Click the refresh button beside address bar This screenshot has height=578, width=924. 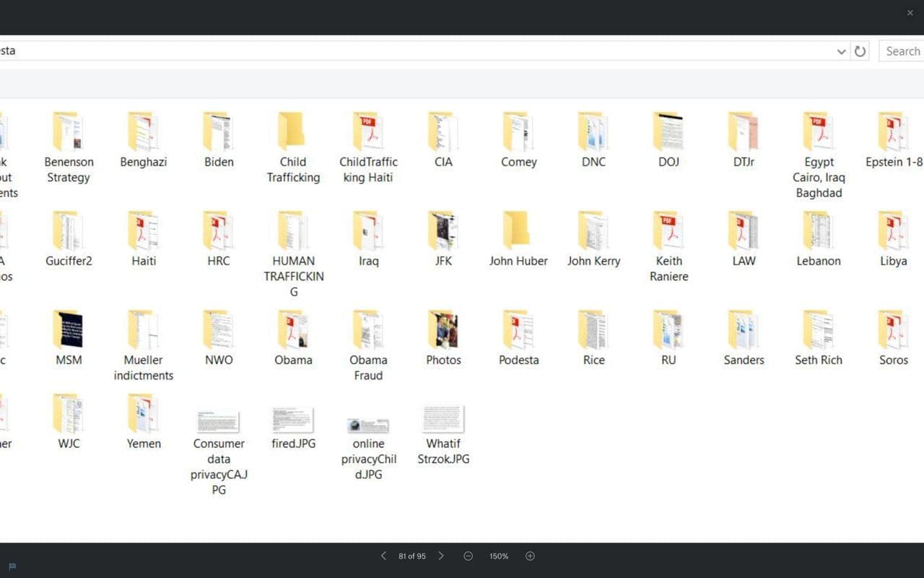(x=860, y=51)
